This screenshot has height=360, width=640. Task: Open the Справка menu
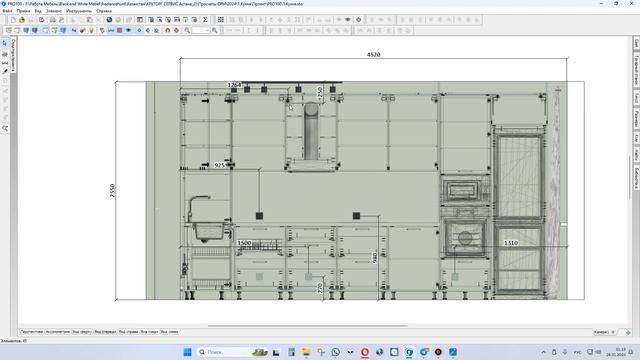(x=104, y=11)
